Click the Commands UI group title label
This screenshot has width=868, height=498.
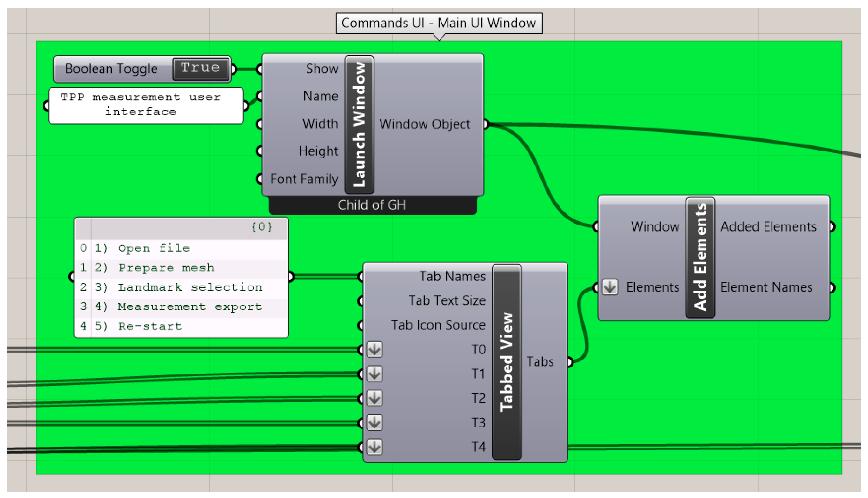tap(438, 23)
